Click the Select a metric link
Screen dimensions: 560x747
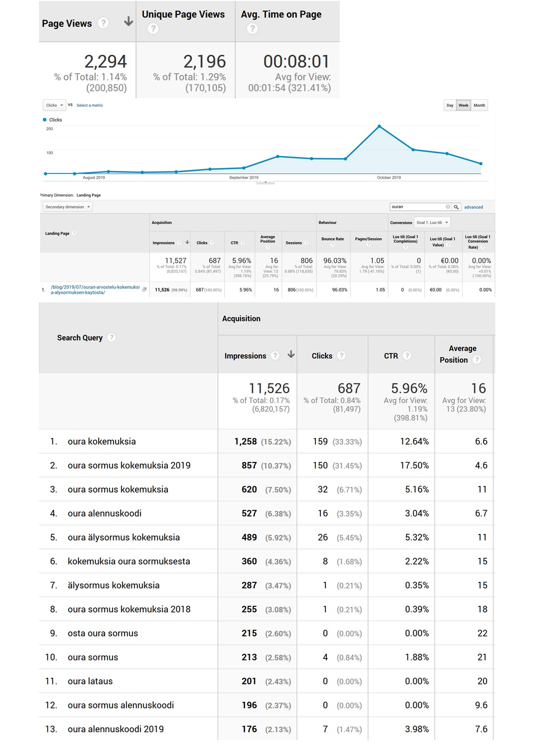[90, 105]
